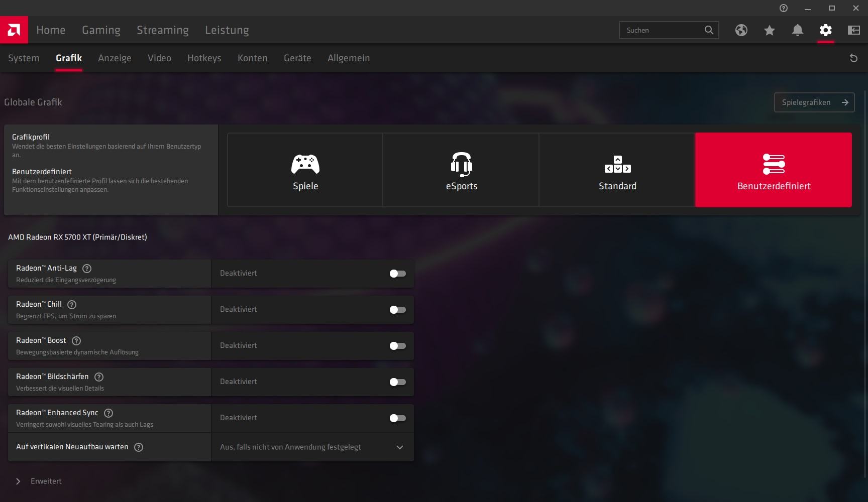Switch to the Allgemein subtab
Image resolution: width=868 pixels, height=502 pixels.
pos(349,58)
